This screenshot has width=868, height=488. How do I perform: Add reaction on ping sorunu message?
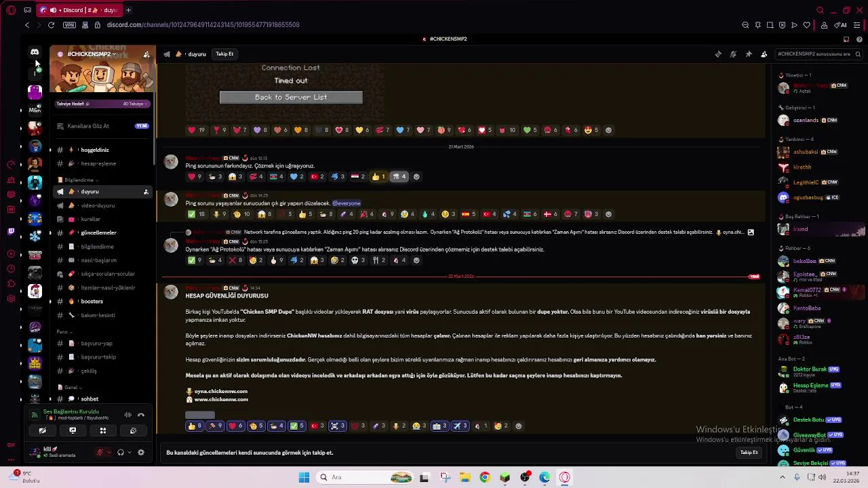(x=608, y=214)
